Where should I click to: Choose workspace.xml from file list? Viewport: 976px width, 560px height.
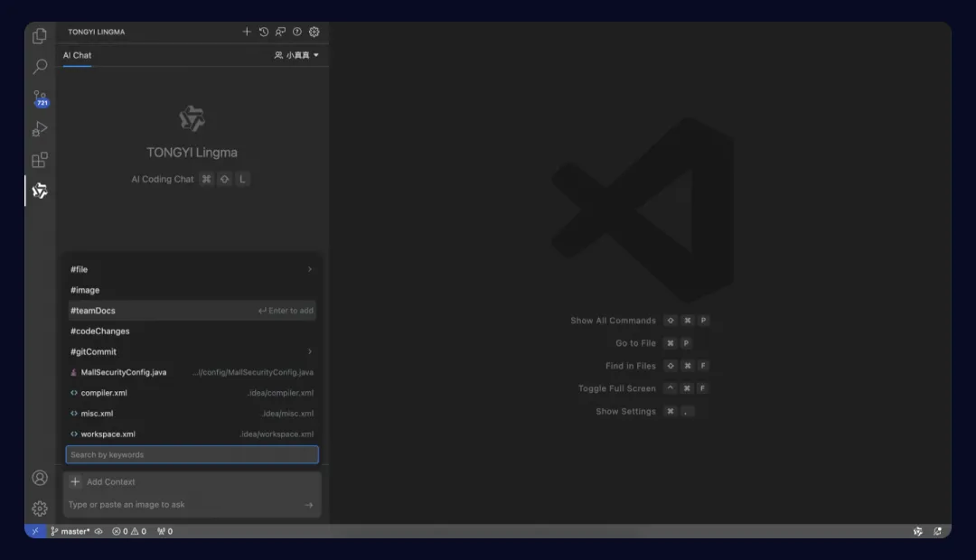click(192, 434)
